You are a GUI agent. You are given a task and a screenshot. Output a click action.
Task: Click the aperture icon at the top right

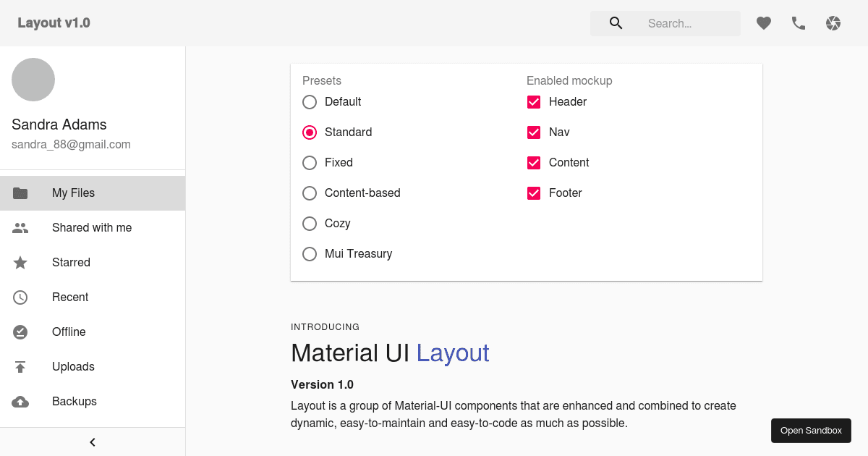point(833,22)
